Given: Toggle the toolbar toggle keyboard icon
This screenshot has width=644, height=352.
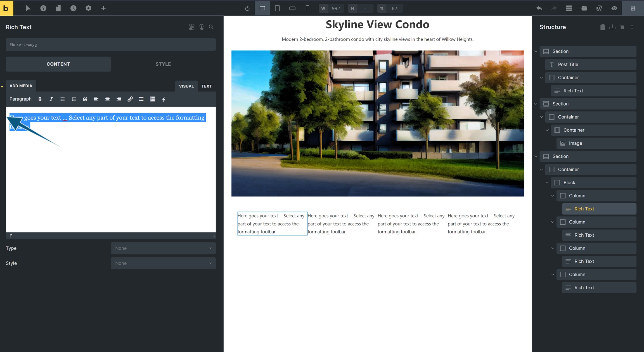Looking at the screenshot, I should 152,99.
